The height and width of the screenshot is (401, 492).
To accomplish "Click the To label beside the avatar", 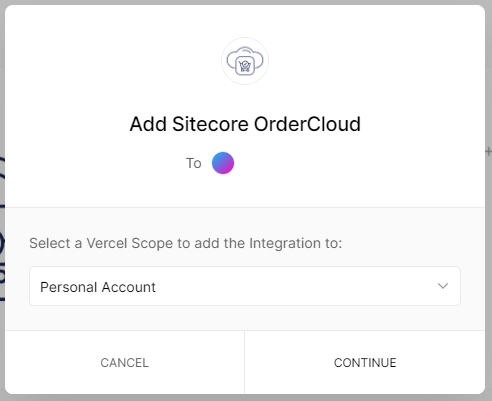I will coord(194,163).
